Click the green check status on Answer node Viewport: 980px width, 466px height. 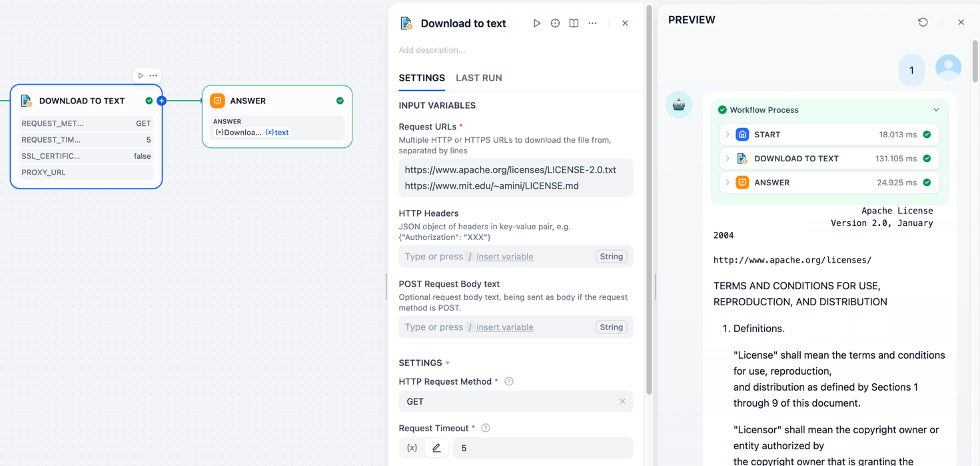pyautogui.click(x=340, y=101)
